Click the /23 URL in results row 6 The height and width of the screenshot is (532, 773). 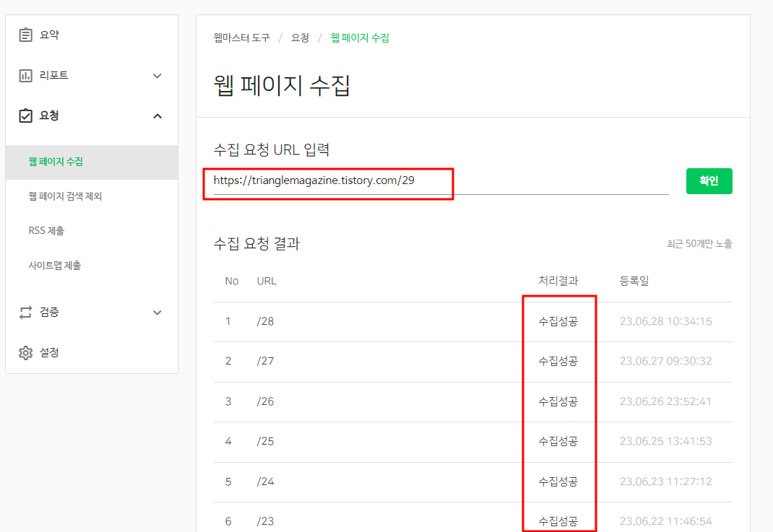266,520
